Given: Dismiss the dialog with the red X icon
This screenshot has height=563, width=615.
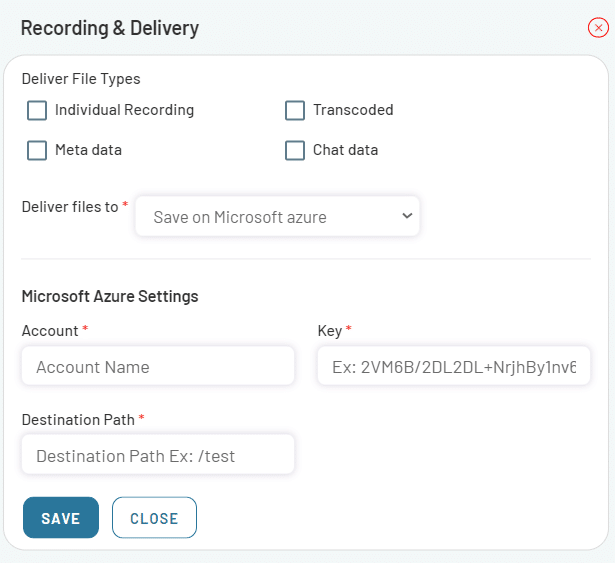Looking at the screenshot, I should point(598,28).
